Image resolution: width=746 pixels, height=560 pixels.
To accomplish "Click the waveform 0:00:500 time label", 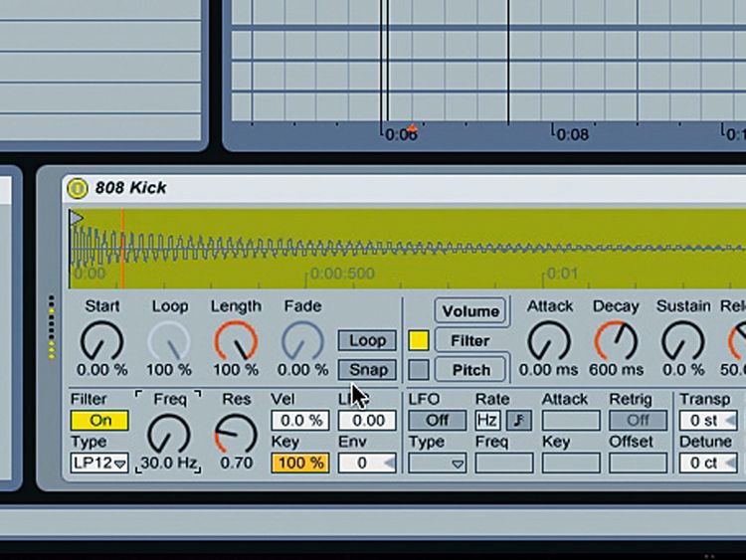I will point(342,274).
